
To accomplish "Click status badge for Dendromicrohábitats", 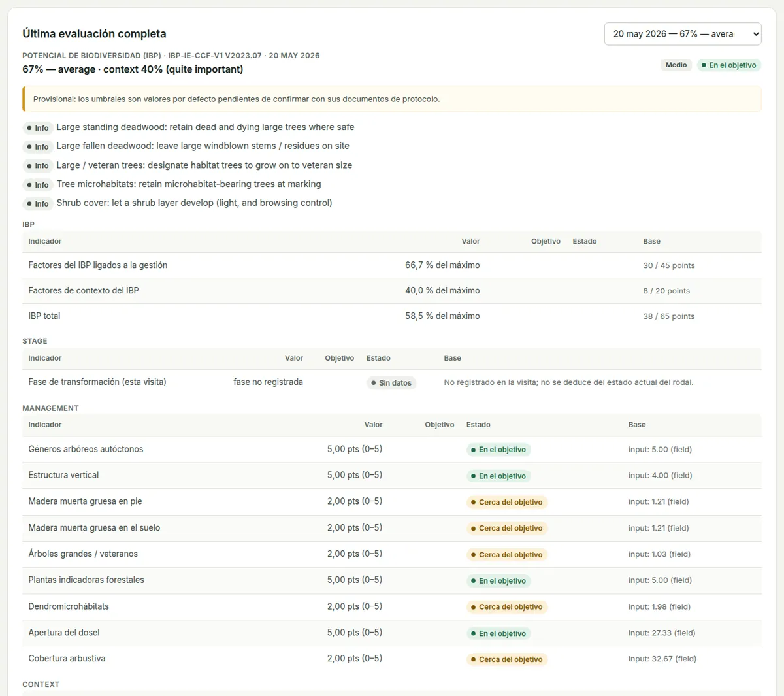I will 507,607.
